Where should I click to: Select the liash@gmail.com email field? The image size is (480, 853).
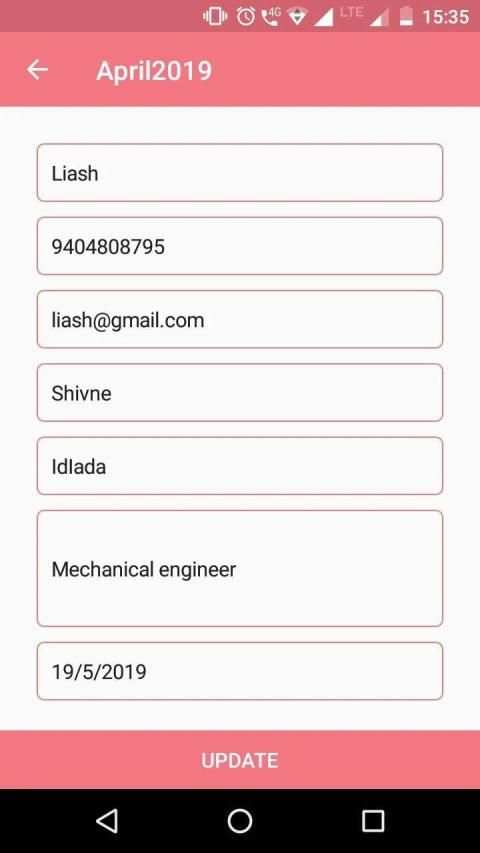[x=240, y=319]
